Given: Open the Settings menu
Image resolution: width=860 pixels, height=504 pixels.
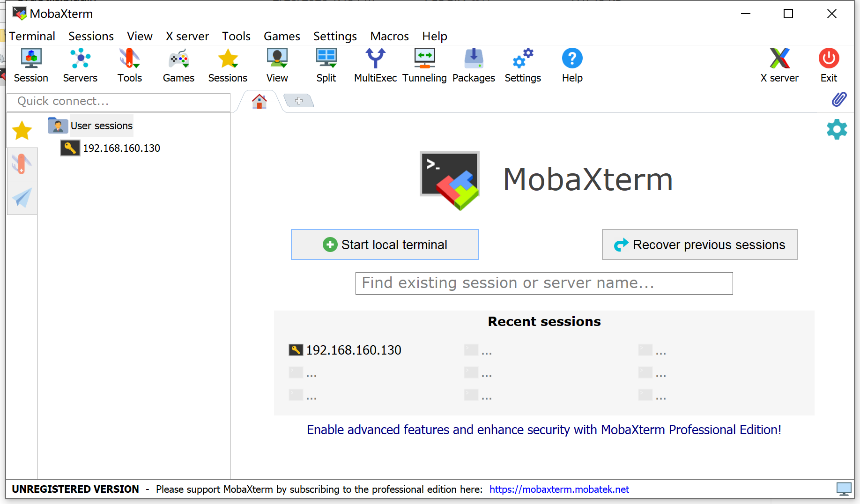Looking at the screenshot, I should click(335, 36).
